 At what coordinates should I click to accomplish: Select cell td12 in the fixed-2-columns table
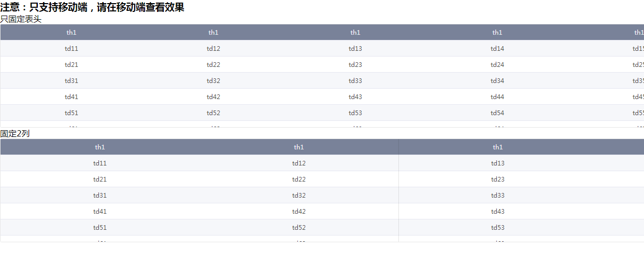[x=299, y=163]
